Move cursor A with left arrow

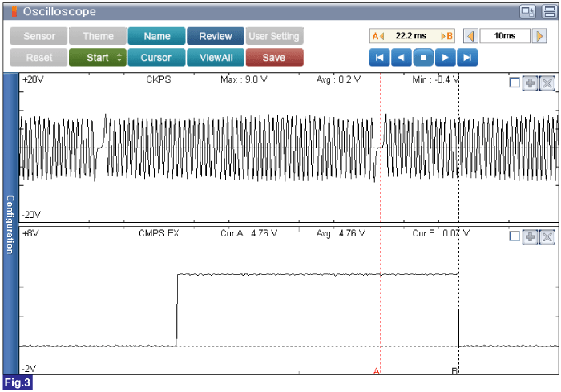377,36
